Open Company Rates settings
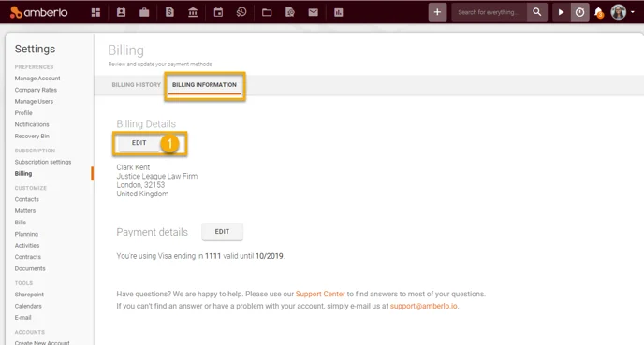 pos(36,90)
